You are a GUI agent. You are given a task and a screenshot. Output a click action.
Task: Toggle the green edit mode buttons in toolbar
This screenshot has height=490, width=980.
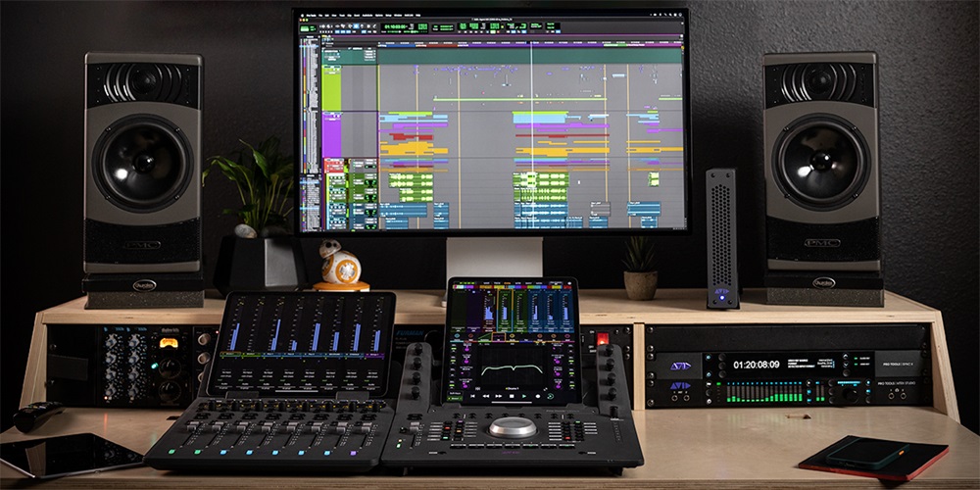pos(307,27)
